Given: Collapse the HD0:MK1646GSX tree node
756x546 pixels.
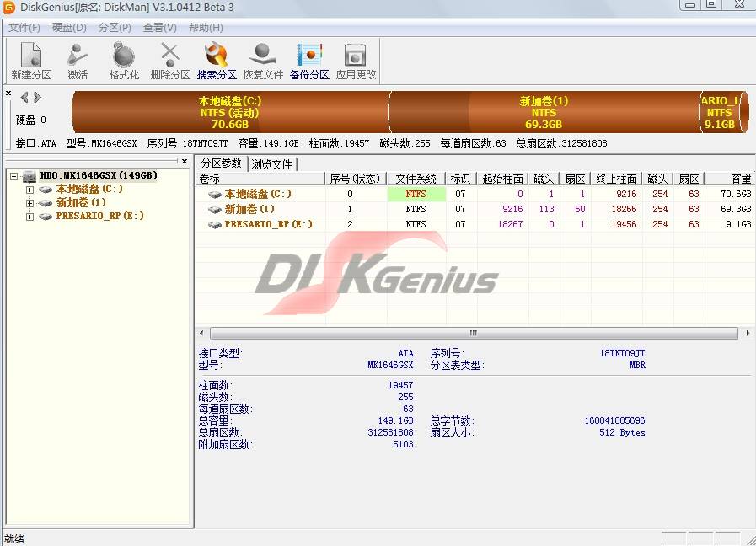Looking at the screenshot, I should (14, 176).
